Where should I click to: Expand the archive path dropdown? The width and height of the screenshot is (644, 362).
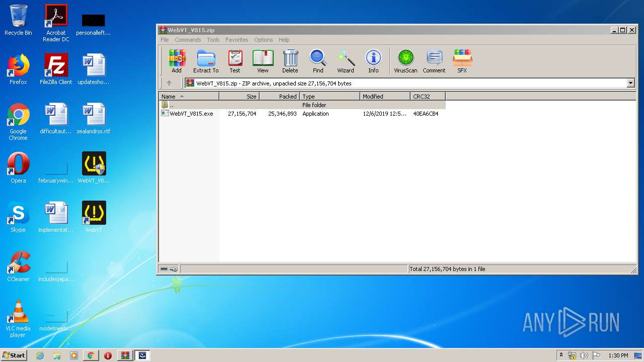(631, 83)
